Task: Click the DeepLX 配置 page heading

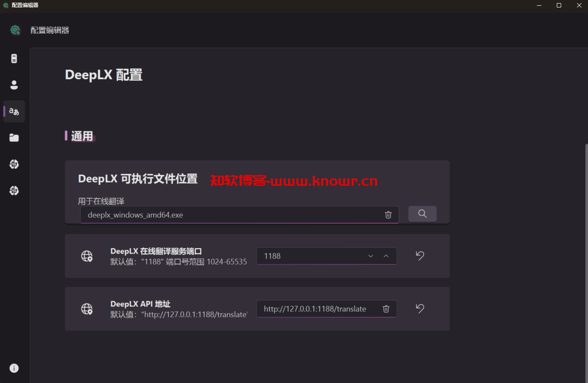Action: [x=104, y=75]
